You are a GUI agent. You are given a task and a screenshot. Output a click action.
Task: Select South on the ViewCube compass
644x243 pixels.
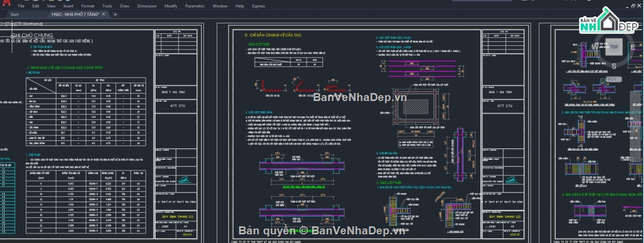tap(613, 66)
